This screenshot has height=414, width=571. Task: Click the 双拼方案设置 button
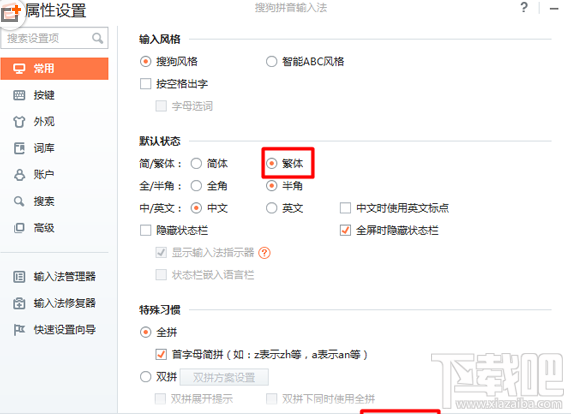click(224, 377)
